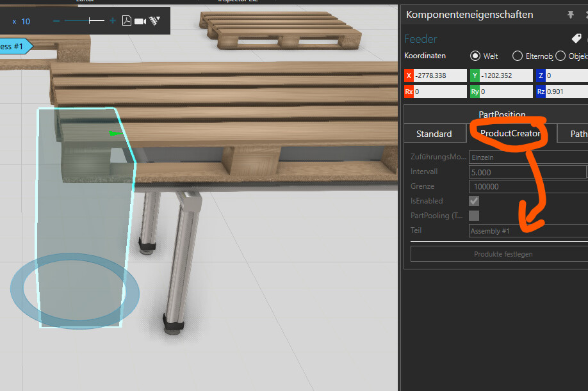Click the Komponenteneigenschaften panel title
Image resolution: width=588 pixels, height=391 pixels.
pyautogui.click(x=470, y=15)
